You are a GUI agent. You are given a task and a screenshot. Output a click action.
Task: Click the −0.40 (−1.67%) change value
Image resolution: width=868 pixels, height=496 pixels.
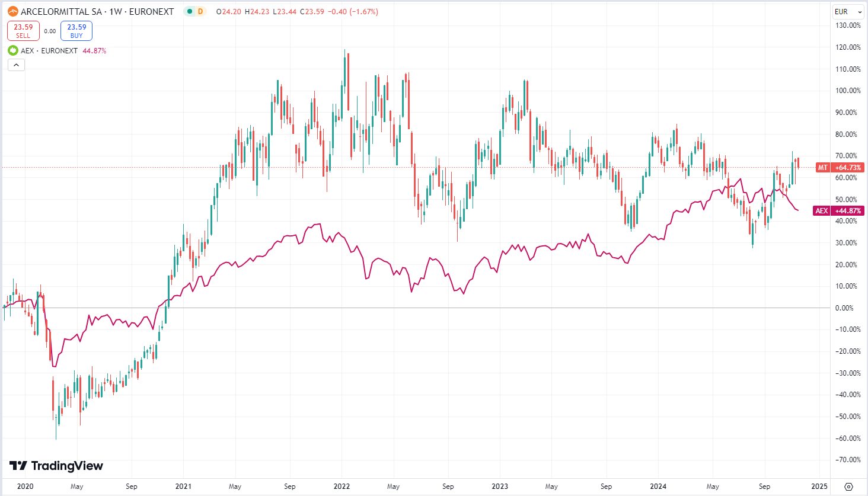tap(353, 11)
